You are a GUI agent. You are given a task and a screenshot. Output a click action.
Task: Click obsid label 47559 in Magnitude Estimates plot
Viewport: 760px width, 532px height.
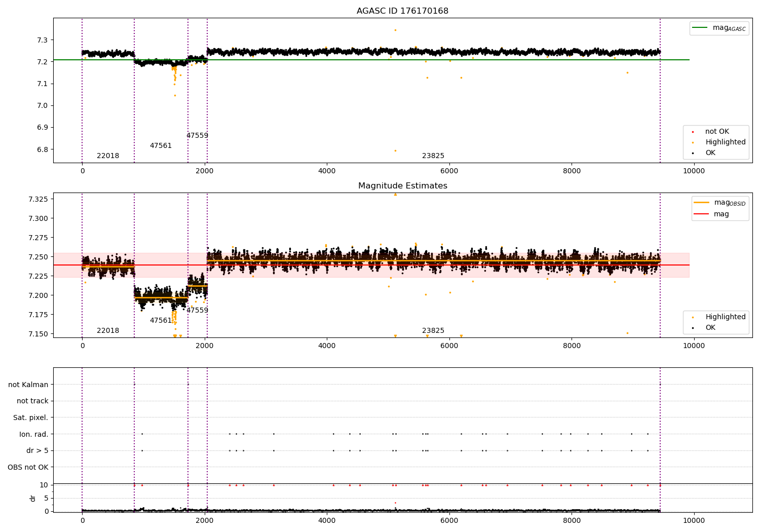[x=197, y=311]
